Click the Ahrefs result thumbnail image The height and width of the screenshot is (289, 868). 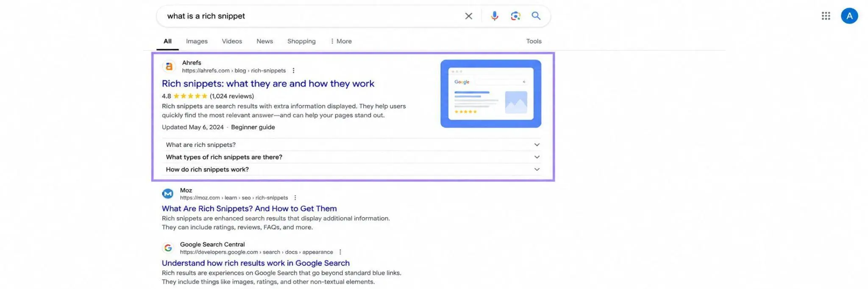pyautogui.click(x=491, y=94)
